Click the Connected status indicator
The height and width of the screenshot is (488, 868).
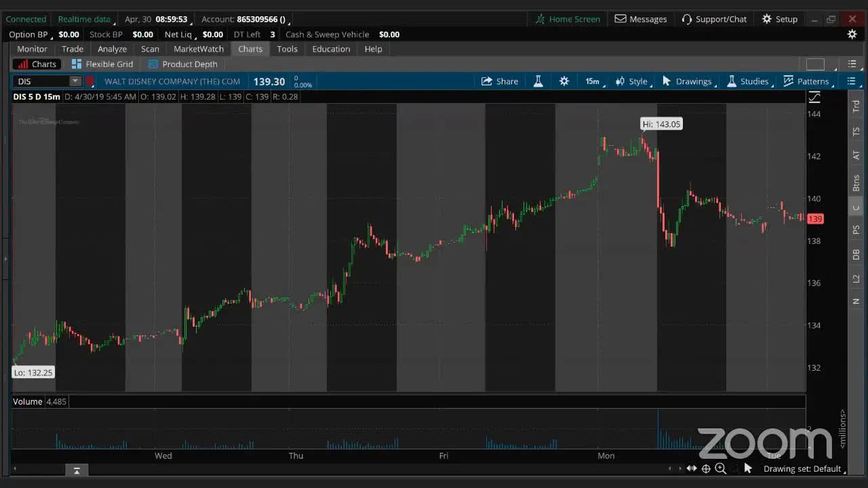pyautogui.click(x=26, y=19)
